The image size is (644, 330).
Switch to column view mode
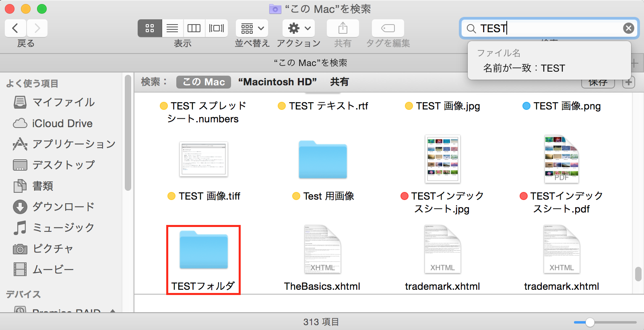194,28
